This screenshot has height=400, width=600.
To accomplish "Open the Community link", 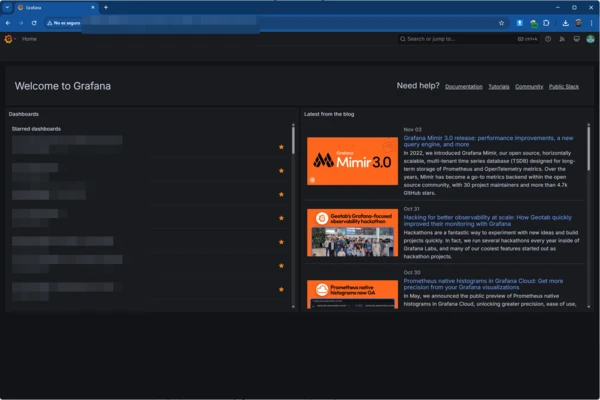I will (529, 87).
